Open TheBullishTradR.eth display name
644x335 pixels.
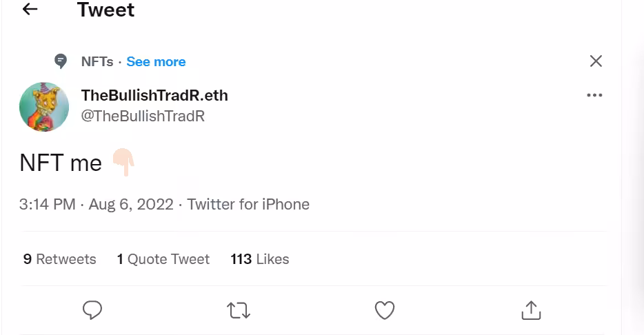coord(154,95)
